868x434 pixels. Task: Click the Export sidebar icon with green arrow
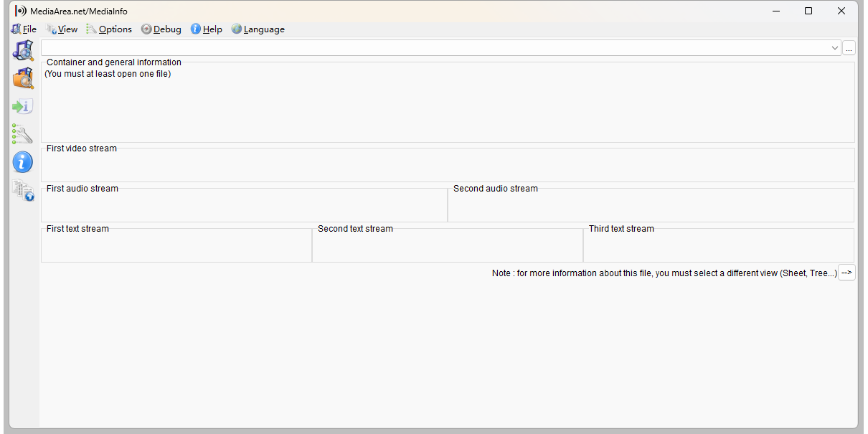(23, 106)
